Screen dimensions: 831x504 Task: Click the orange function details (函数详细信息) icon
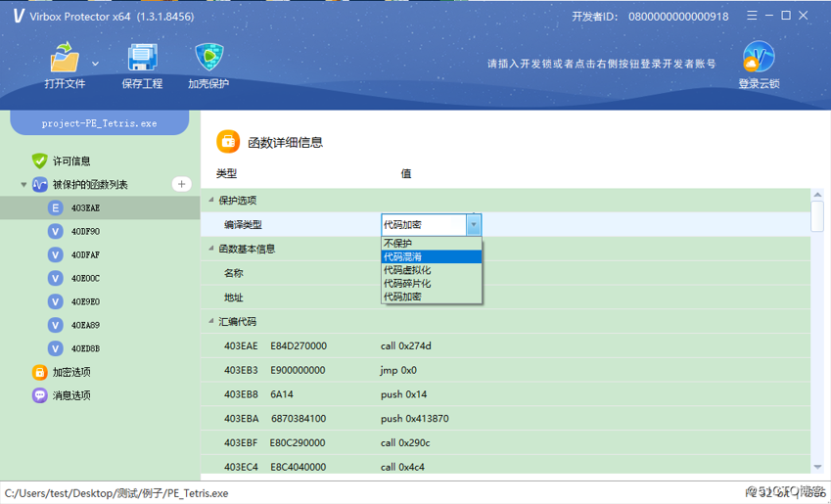[x=228, y=142]
